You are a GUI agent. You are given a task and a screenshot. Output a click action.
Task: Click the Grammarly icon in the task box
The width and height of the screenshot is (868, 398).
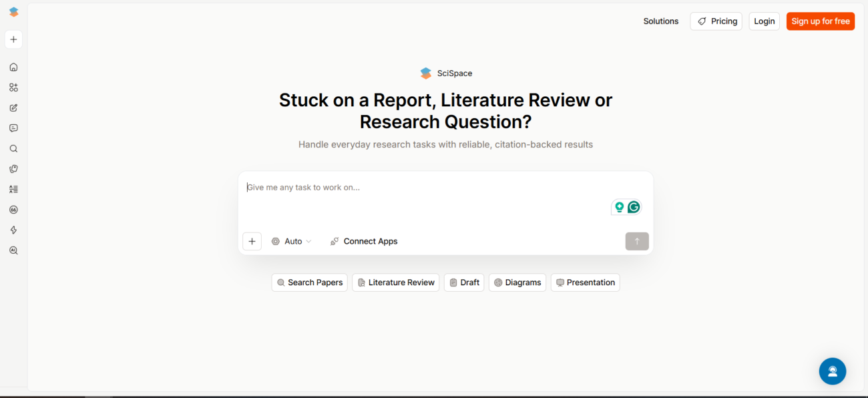point(634,207)
